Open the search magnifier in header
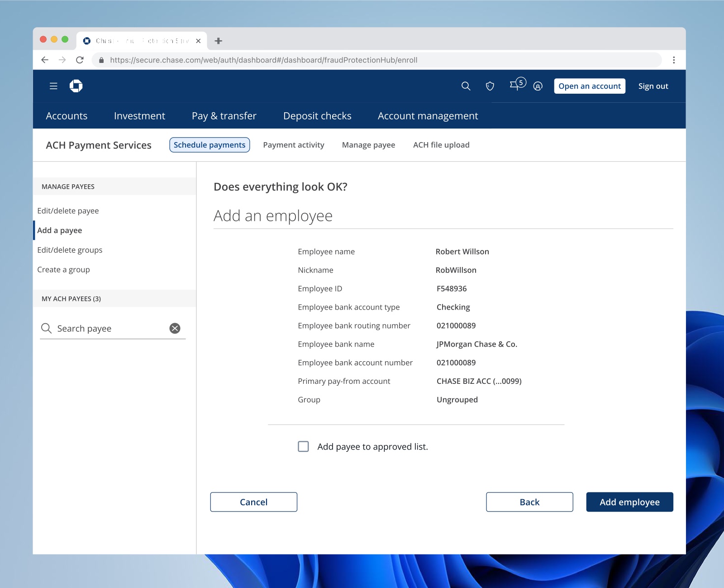 [x=466, y=86]
